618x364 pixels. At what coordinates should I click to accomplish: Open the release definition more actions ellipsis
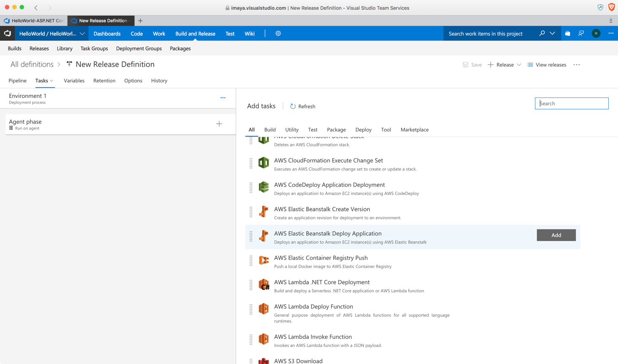click(577, 65)
